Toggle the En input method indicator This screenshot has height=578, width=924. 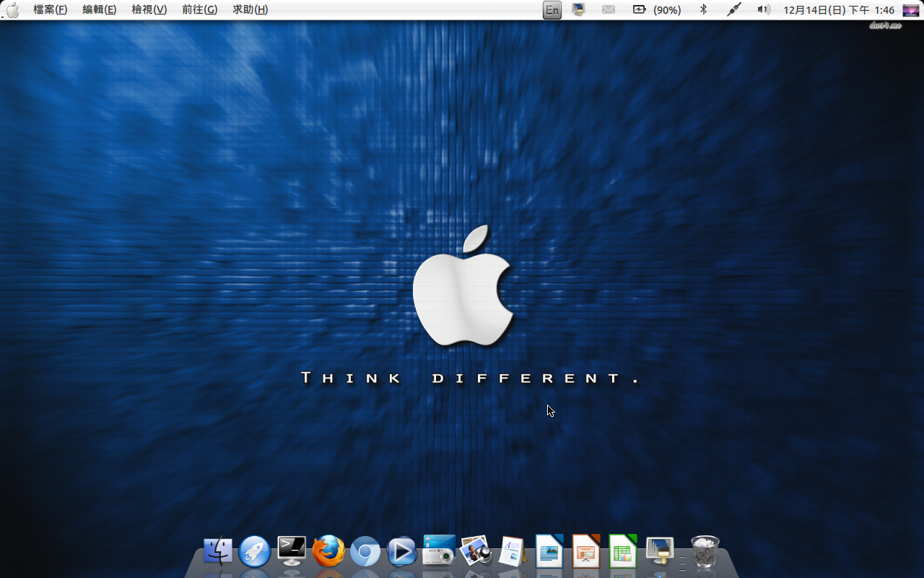(x=552, y=10)
